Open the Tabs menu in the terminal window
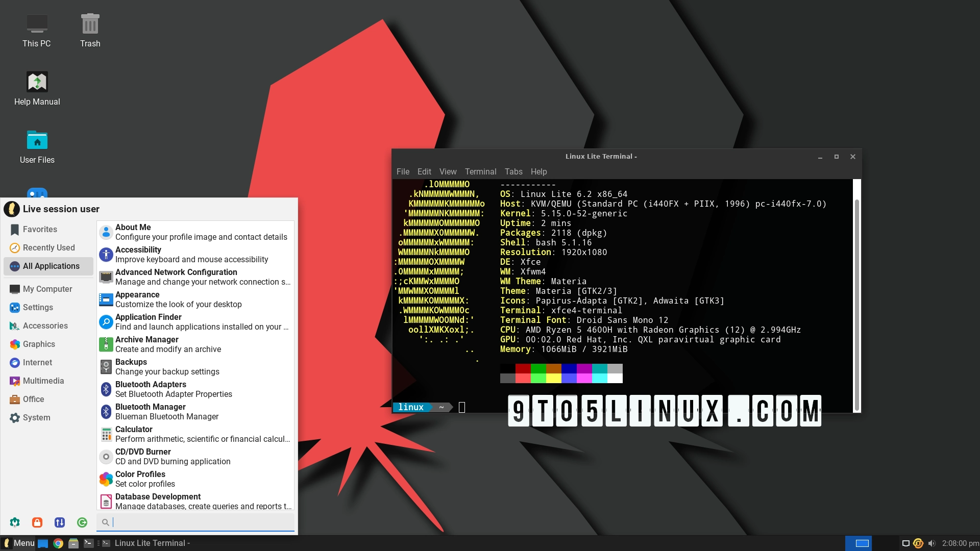 tap(513, 171)
